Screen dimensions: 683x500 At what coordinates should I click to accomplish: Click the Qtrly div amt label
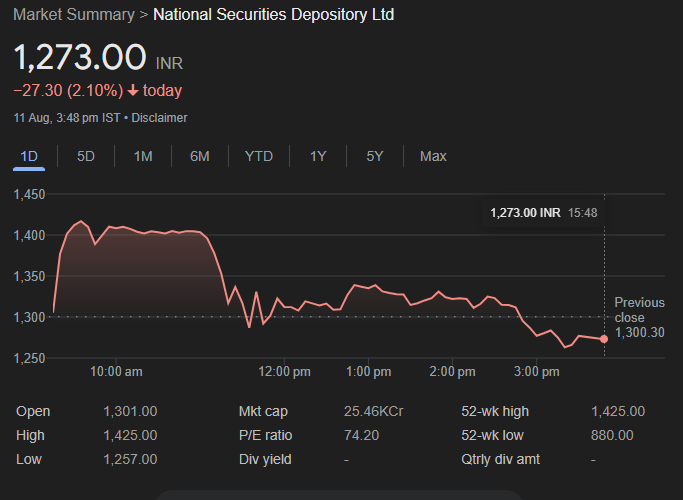pos(500,459)
